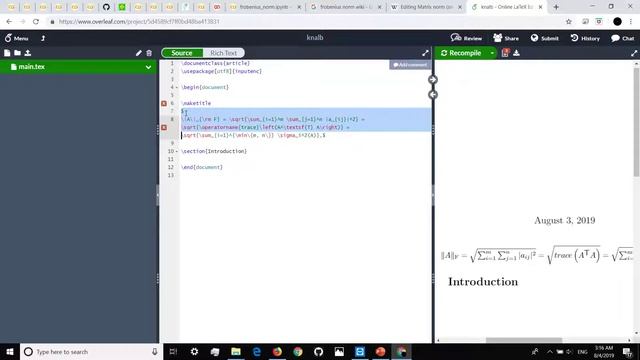This screenshot has height=360, width=640.
Task: Open File Explorer from the taskbar
Action: pyautogui.click(x=236, y=352)
